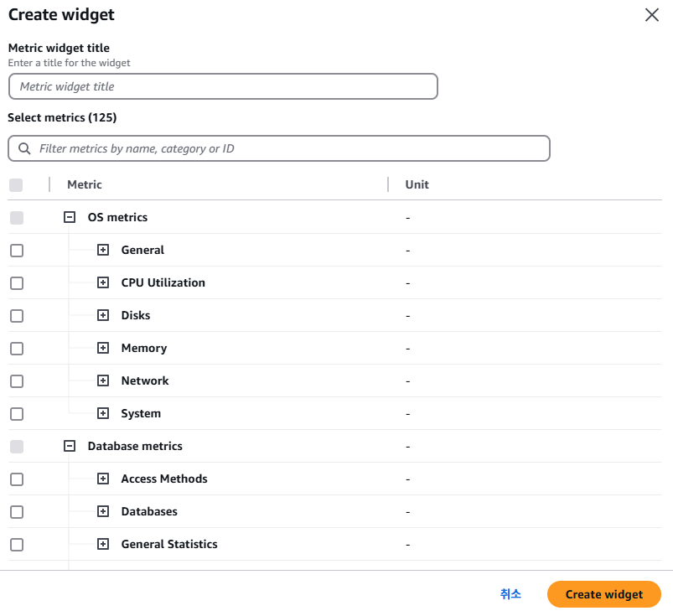Expand the System category
This screenshot has height=616, width=673.
point(103,413)
